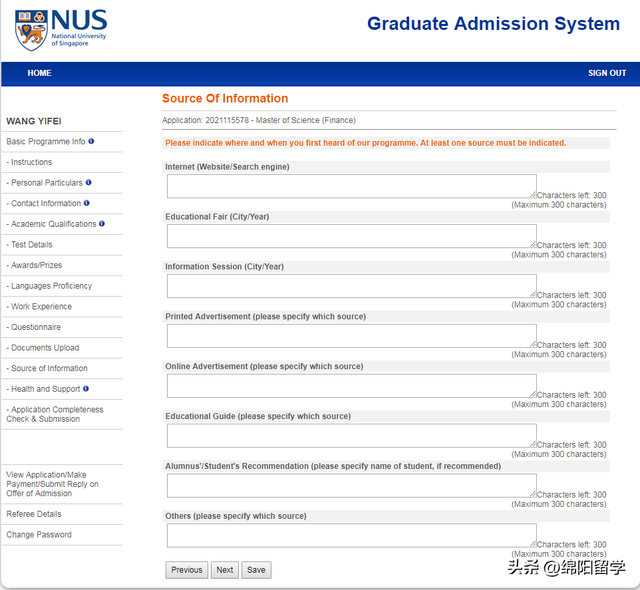Open the HOME menu item
640x590 pixels.
(39, 73)
